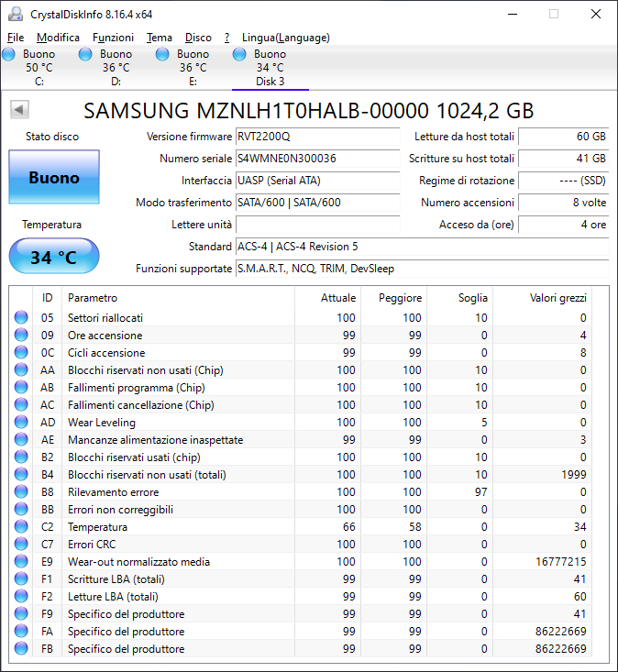Click the 34 °C temperature button
Viewport: 618px width, 672px height.
pyautogui.click(x=54, y=257)
